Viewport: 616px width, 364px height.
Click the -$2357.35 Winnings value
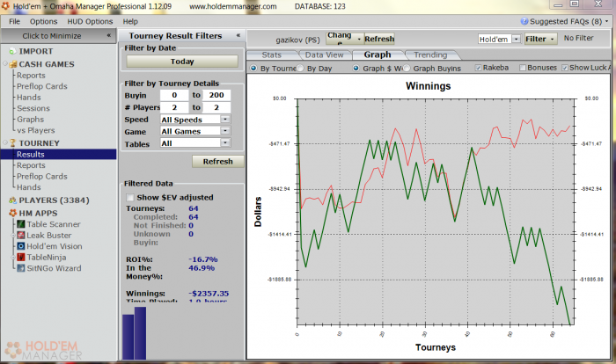(209, 294)
